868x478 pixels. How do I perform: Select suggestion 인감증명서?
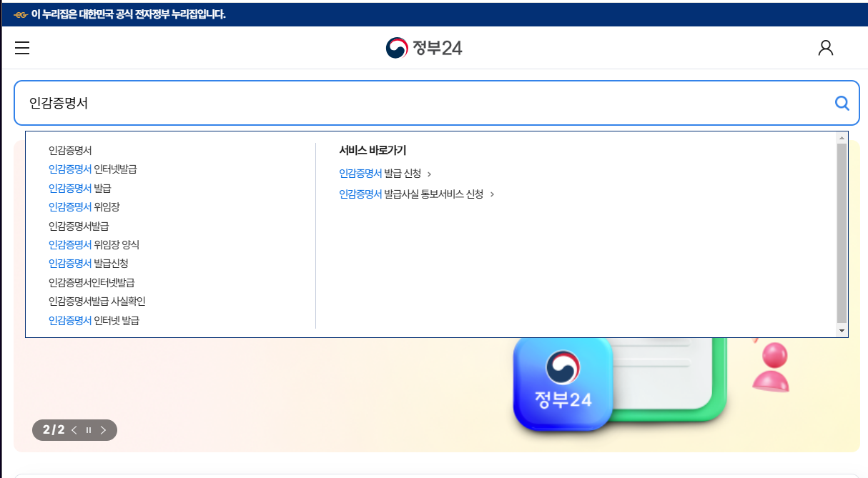tap(70, 151)
